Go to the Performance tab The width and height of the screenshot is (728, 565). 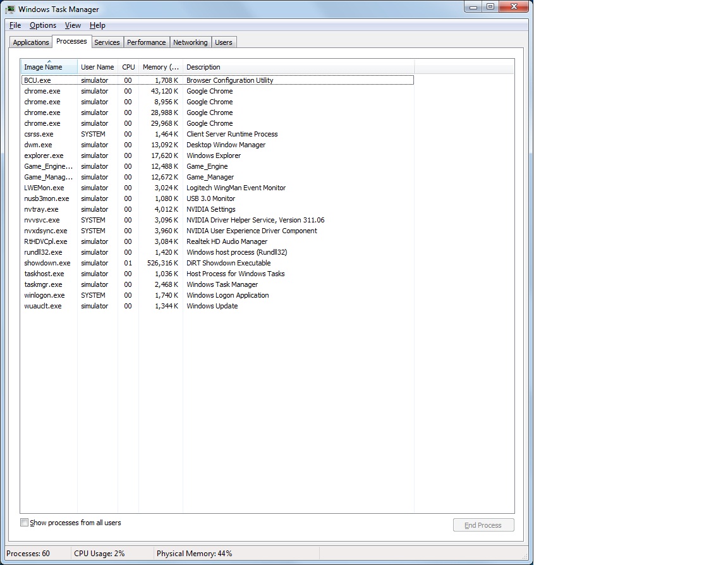click(146, 42)
